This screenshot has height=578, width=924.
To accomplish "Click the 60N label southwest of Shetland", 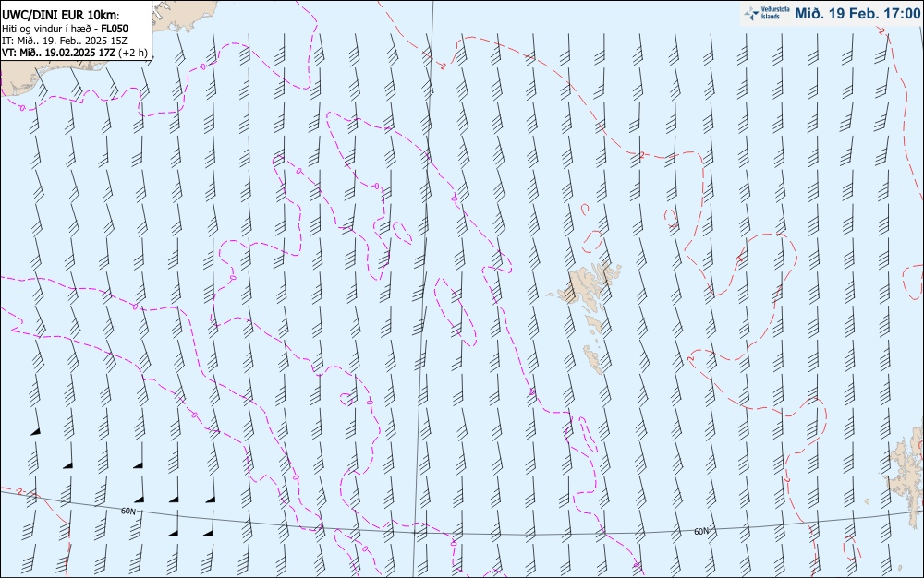I will [x=700, y=532].
